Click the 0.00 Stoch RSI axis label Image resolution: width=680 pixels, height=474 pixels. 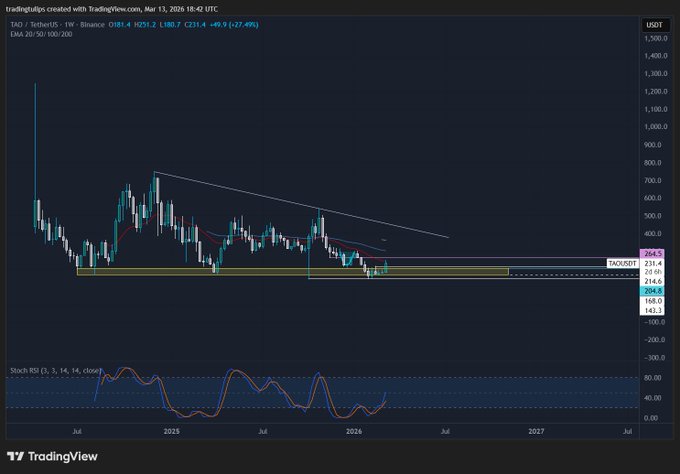click(653, 418)
